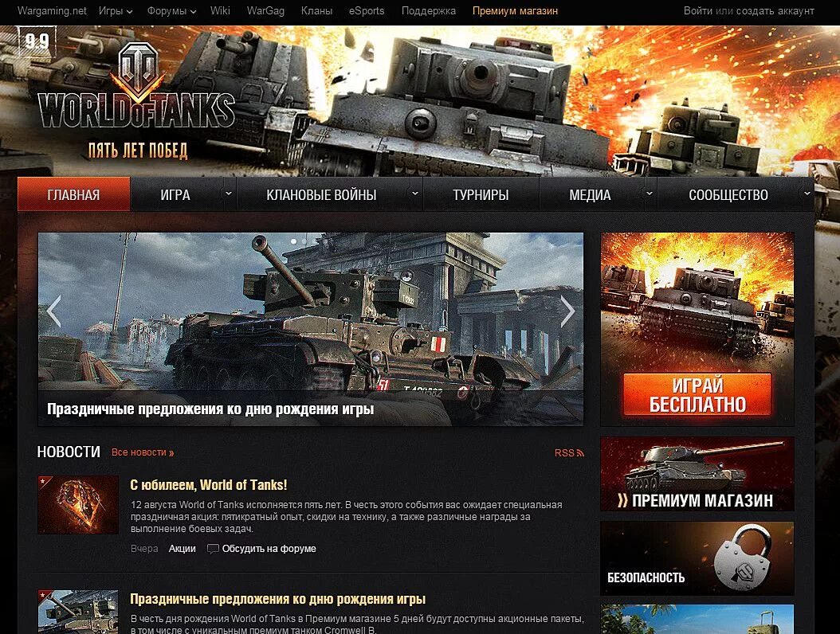Open the Все новости link
This screenshot has height=634, width=840.
click(x=143, y=452)
